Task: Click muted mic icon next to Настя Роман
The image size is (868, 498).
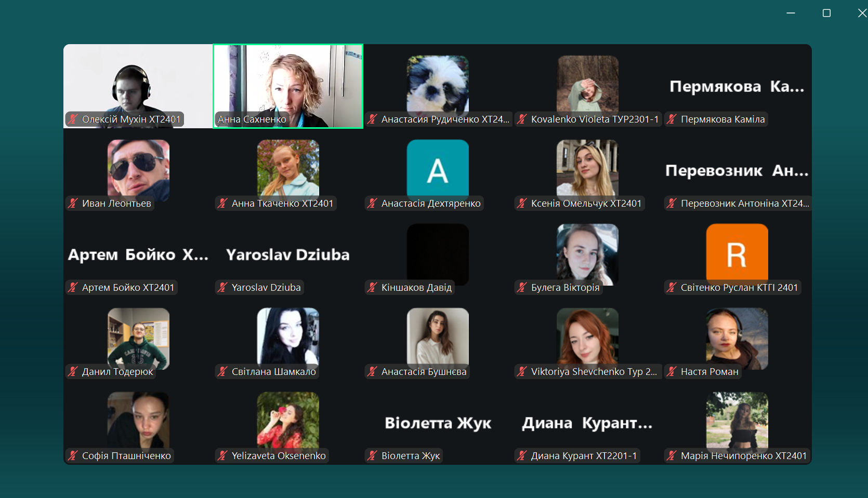Action: [x=672, y=372]
